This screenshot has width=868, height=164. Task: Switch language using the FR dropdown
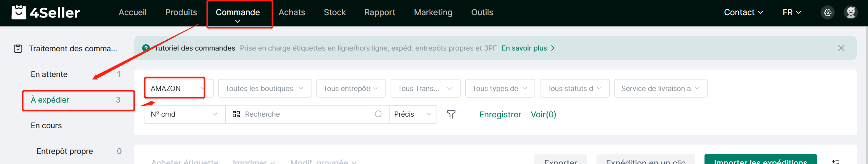tap(791, 12)
